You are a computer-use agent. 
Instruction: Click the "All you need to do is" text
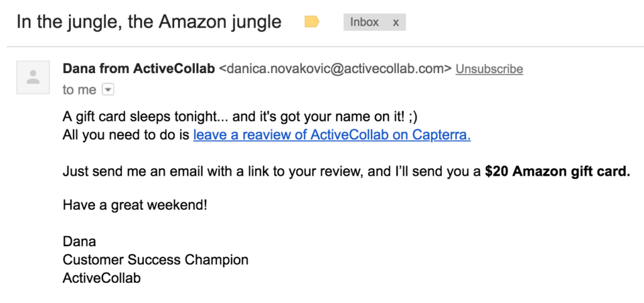click(127, 135)
